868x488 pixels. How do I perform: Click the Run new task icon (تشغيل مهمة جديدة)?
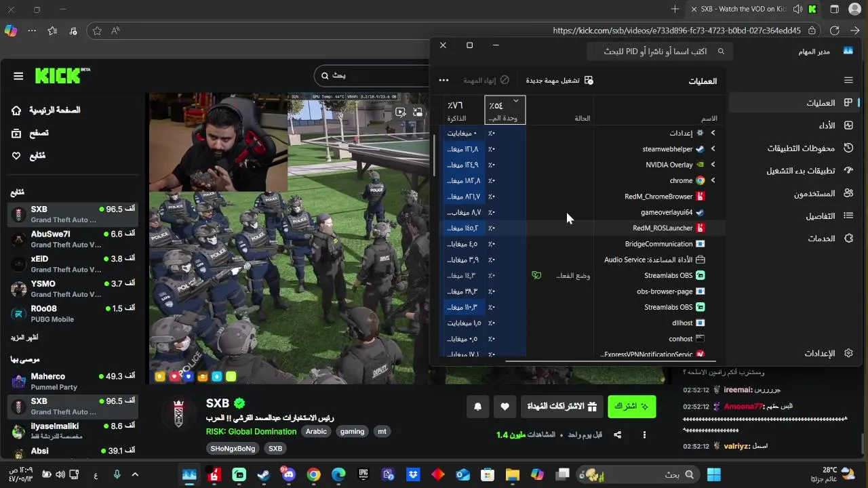click(589, 80)
